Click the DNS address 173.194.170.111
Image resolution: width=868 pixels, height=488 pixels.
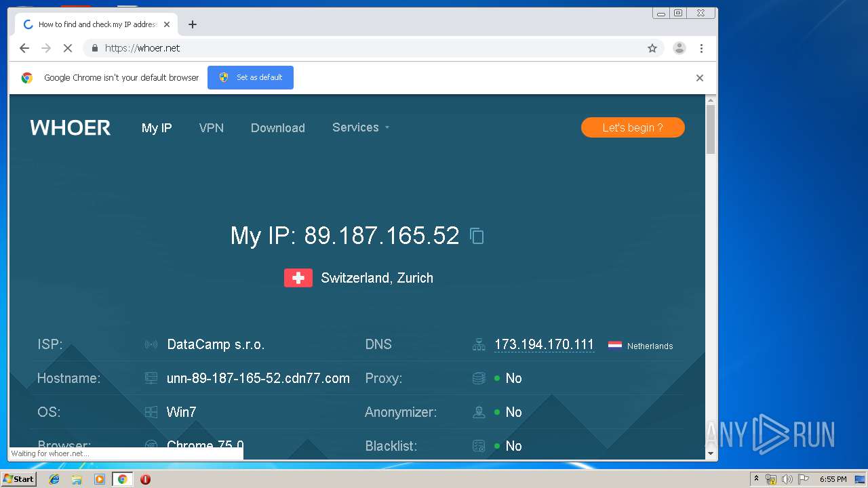click(x=544, y=344)
